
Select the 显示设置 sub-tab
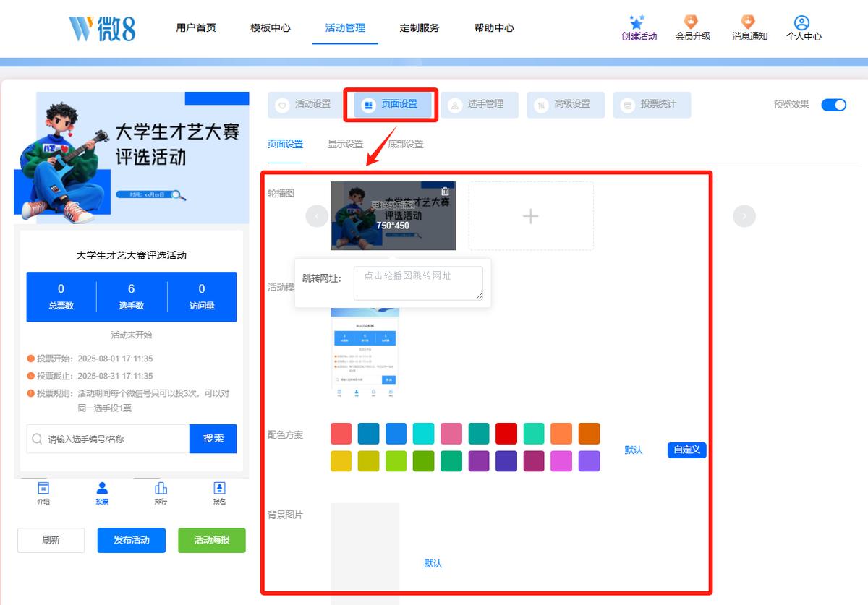tap(346, 144)
